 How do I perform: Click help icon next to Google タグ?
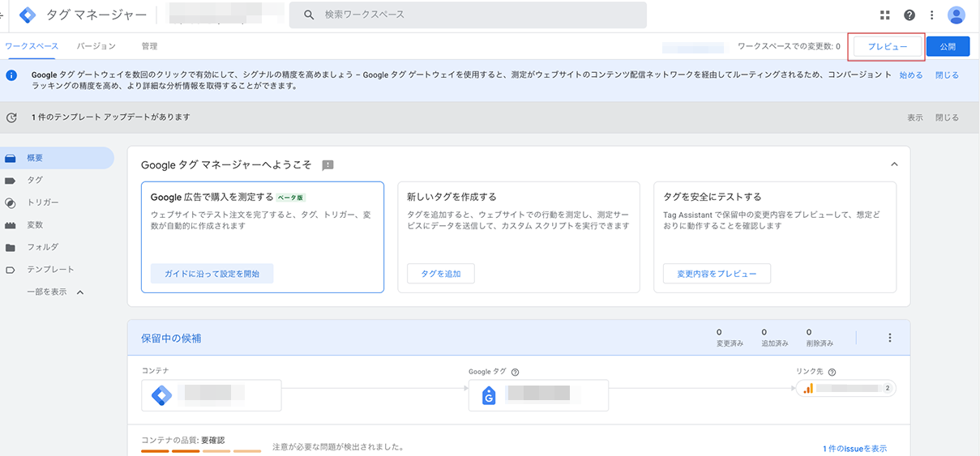[515, 373]
